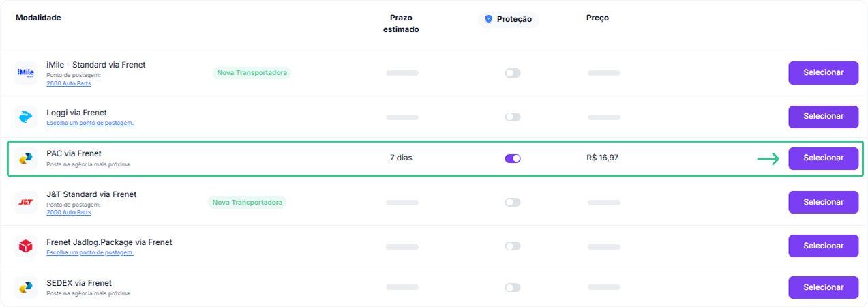Turn on protection for SEDEX via Frenet
The image size is (868, 307).
point(512,287)
